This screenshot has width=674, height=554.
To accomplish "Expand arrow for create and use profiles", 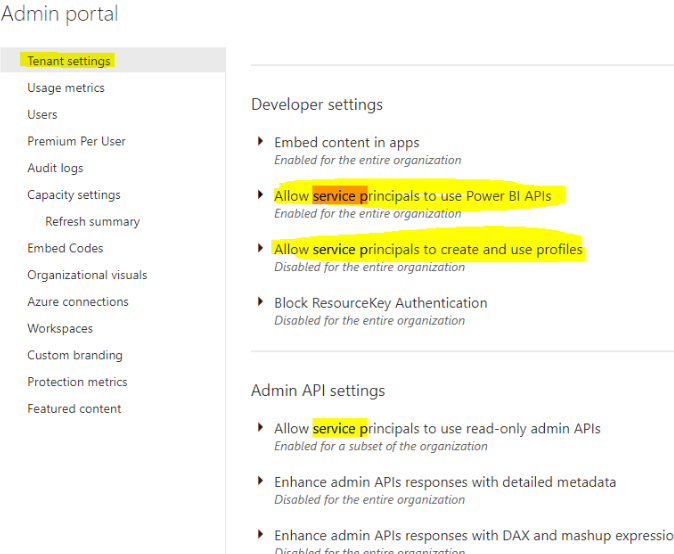I will point(260,248).
